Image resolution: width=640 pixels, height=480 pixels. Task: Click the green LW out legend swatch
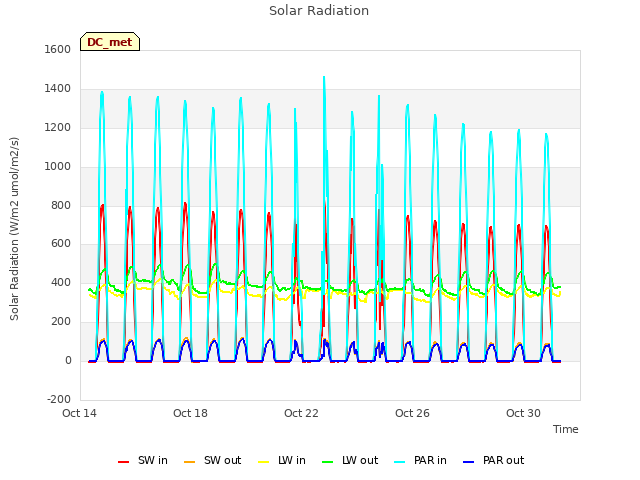click(327, 462)
